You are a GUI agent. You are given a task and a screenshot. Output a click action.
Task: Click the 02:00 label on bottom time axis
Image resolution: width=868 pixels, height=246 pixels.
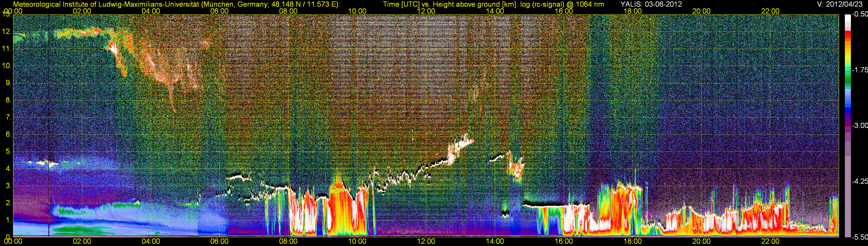click(x=82, y=242)
